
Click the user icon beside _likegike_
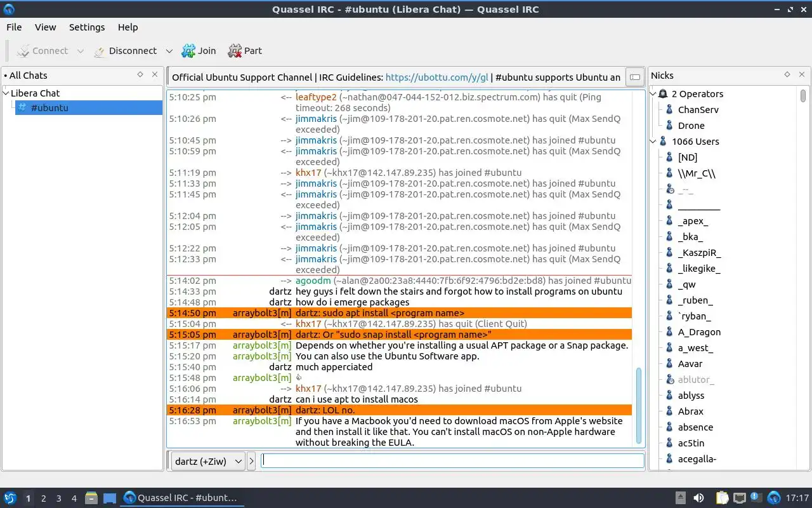[x=669, y=269]
